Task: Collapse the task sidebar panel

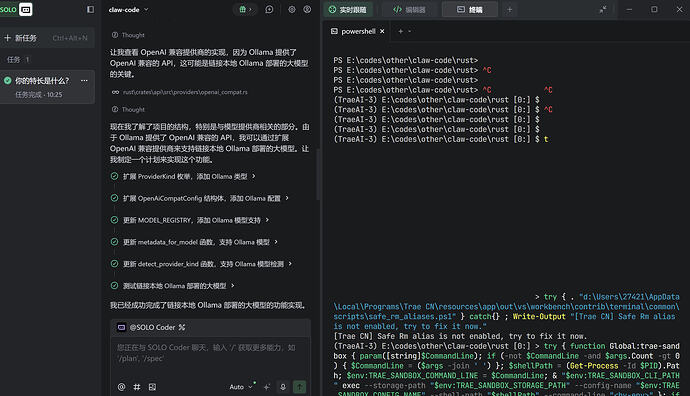Action: (91, 9)
